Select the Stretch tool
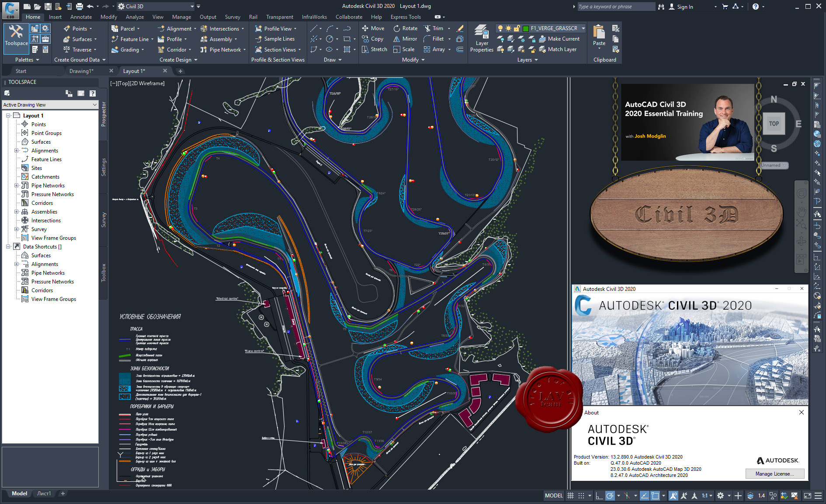 pos(375,49)
